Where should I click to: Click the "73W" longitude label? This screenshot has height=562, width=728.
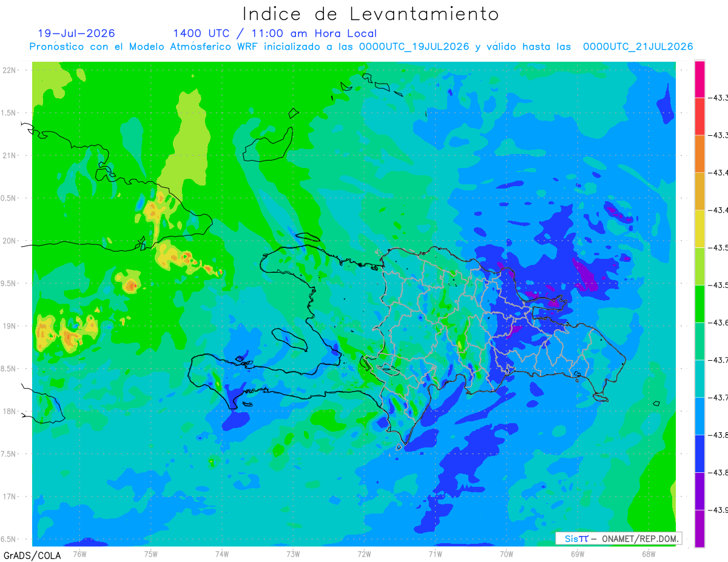293,553
